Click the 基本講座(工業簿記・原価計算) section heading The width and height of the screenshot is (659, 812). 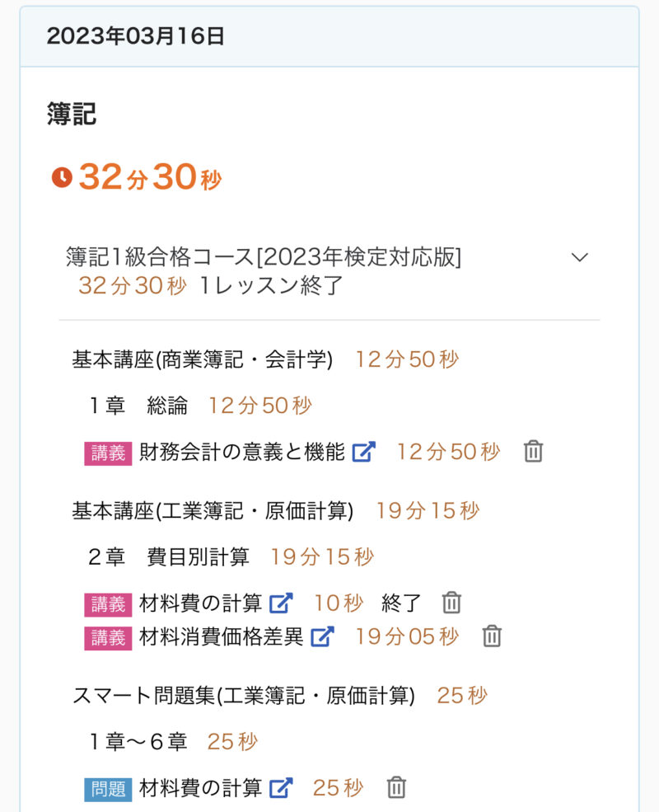tap(213, 511)
